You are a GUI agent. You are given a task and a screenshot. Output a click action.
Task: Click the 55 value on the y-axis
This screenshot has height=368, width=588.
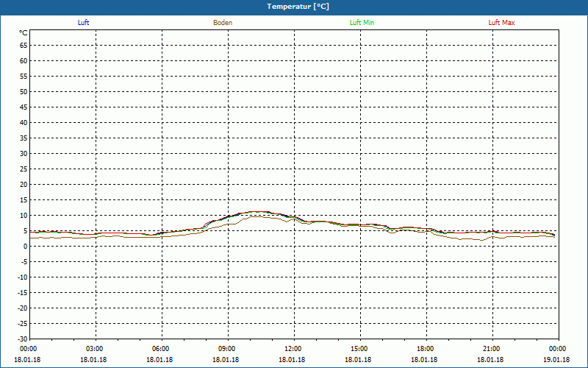pos(24,77)
